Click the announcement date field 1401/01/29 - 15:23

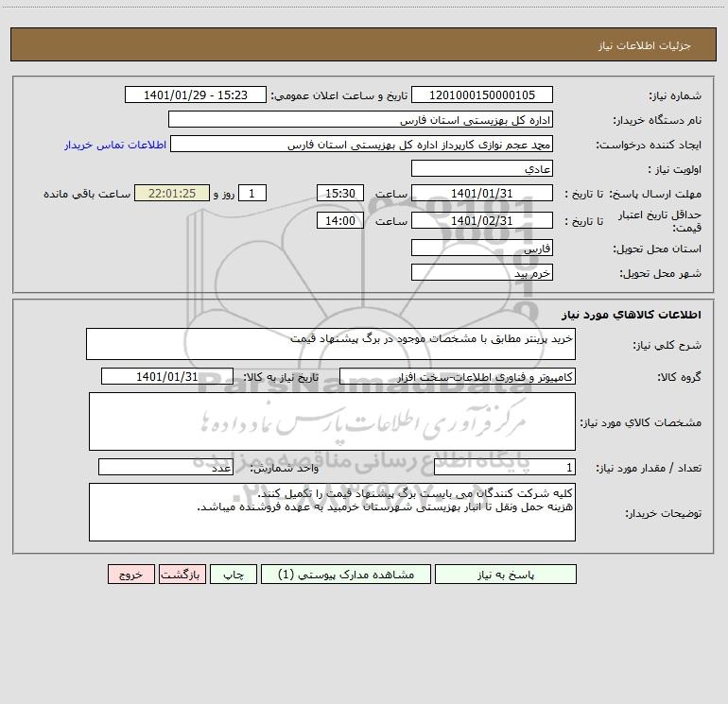[x=196, y=94]
